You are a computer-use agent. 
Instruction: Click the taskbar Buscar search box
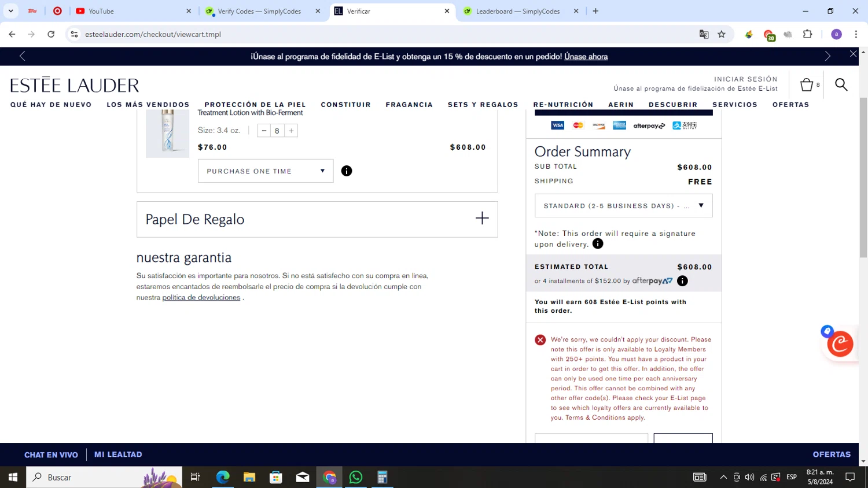point(104,477)
